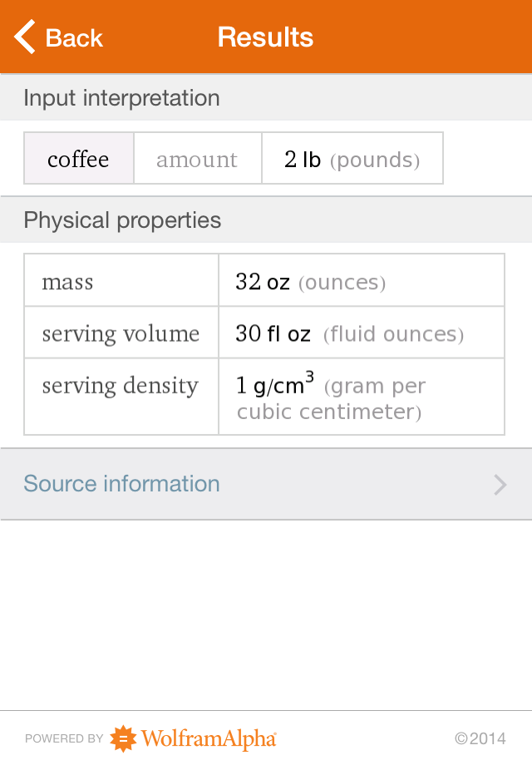Tap the serving volume row label

(x=121, y=333)
